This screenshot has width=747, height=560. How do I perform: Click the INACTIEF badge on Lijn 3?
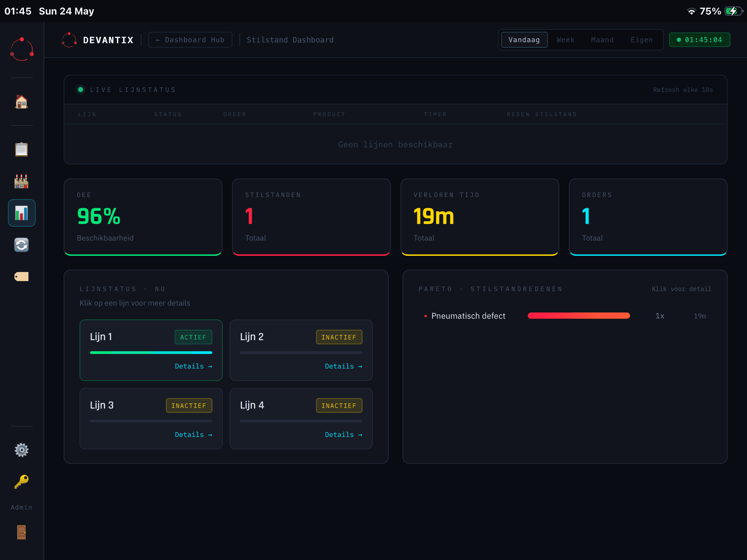[x=189, y=405]
